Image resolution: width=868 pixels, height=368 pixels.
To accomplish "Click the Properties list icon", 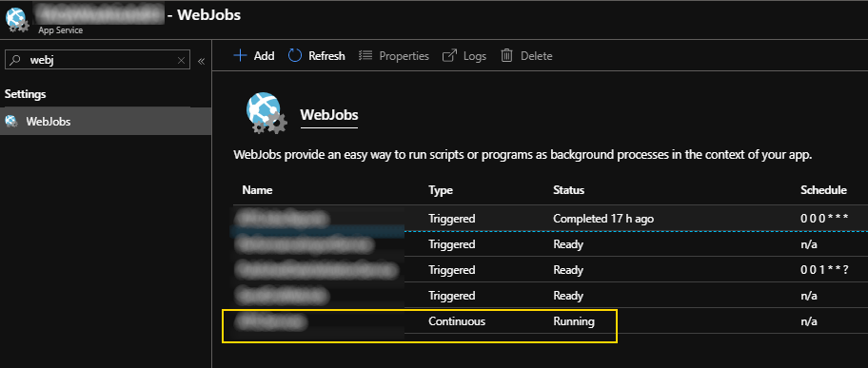I will point(365,55).
